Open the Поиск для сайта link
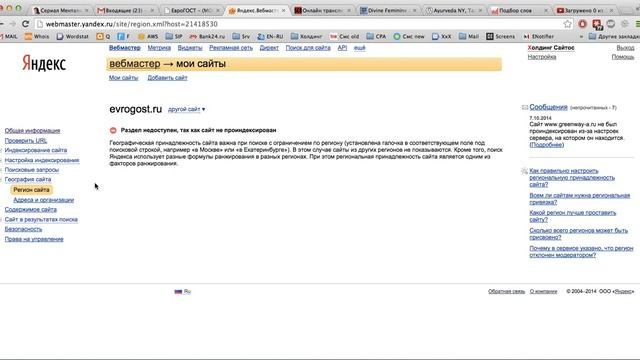Viewport: 640px width, 360px height. (x=308, y=48)
